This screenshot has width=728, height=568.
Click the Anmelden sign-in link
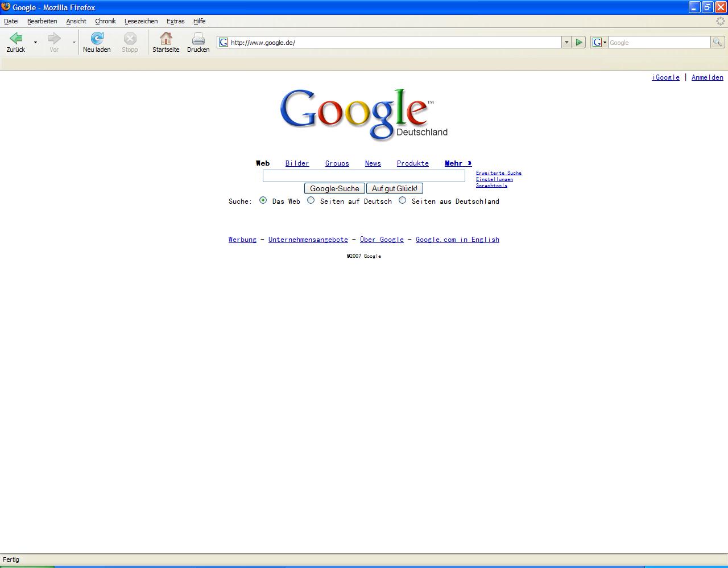[708, 77]
